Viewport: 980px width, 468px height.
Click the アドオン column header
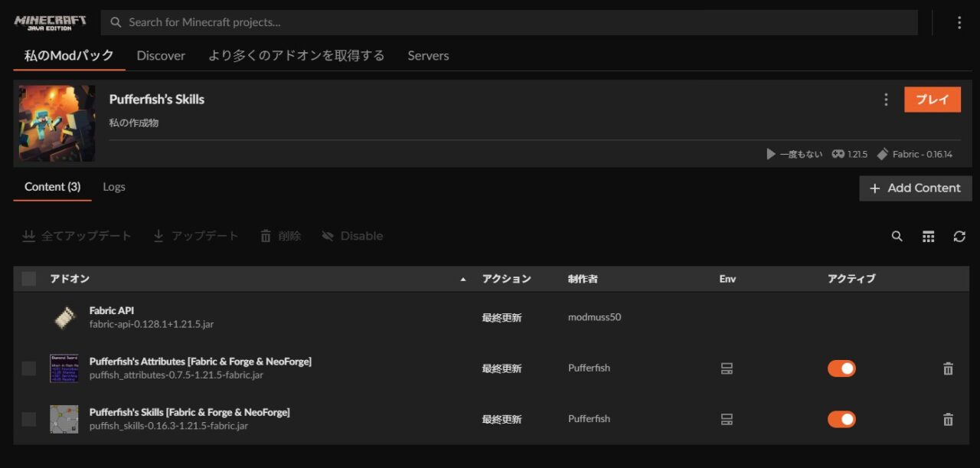click(70, 279)
